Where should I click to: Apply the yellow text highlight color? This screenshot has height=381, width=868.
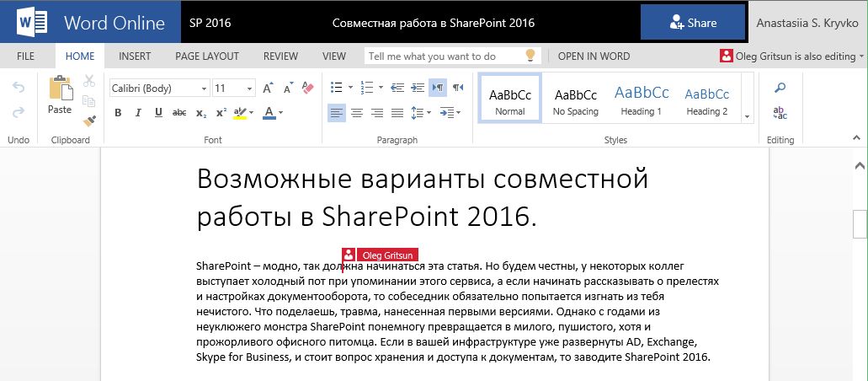[x=240, y=113]
